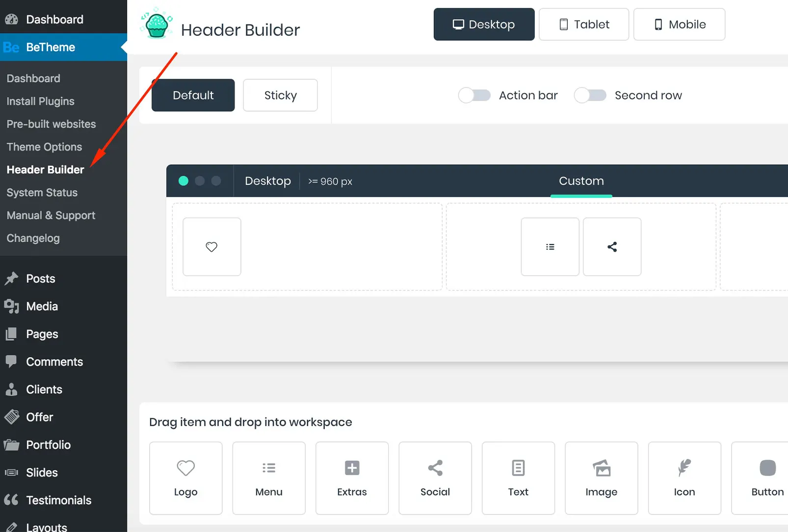Click the heart icon placed in workspace
This screenshot has height=532, width=788.
coord(211,247)
